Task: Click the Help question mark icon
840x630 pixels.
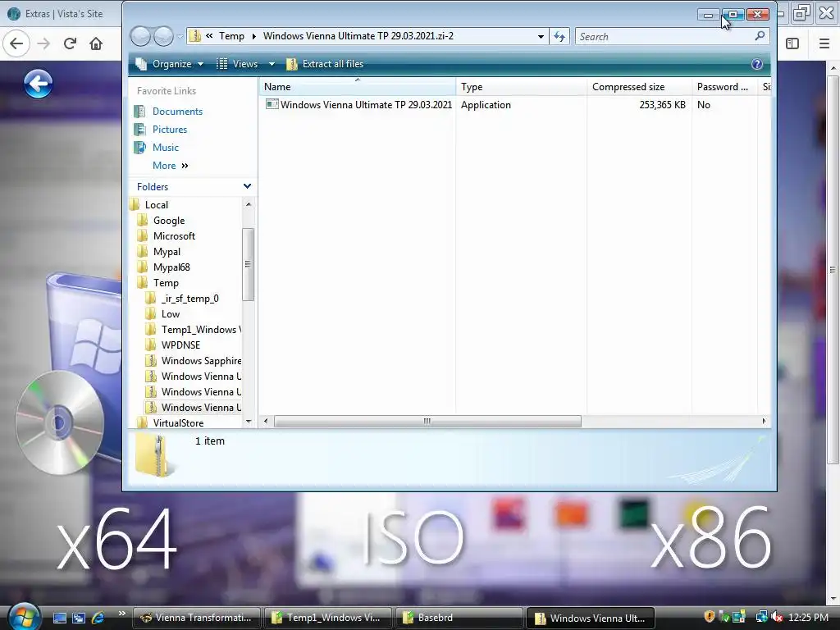Action: point(756,64)
